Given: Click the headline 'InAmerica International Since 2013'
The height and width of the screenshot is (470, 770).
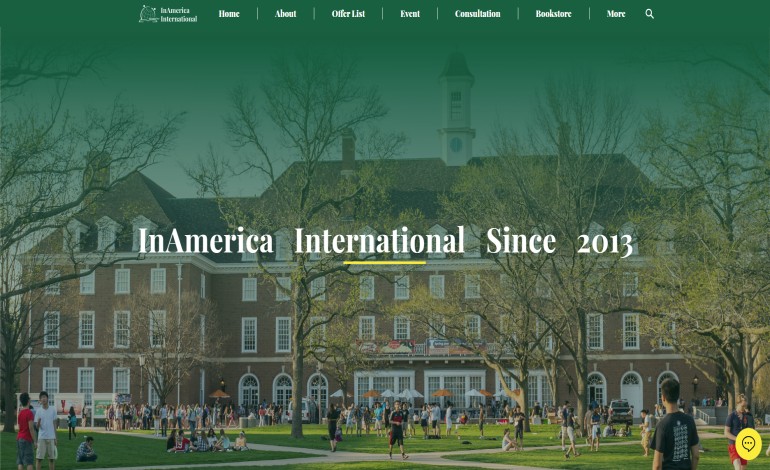Looking at the screenshot, I should point(385,241).
